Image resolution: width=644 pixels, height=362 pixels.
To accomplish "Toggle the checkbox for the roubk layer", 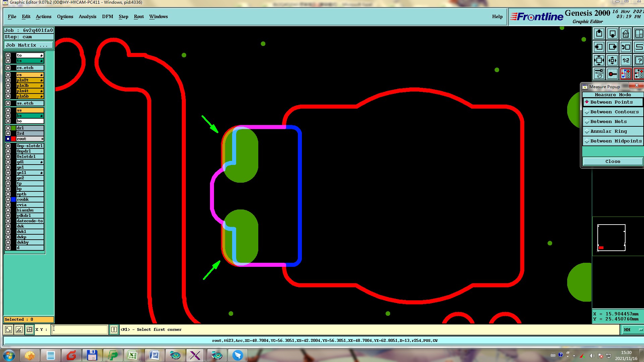I will tap(8, 199).
